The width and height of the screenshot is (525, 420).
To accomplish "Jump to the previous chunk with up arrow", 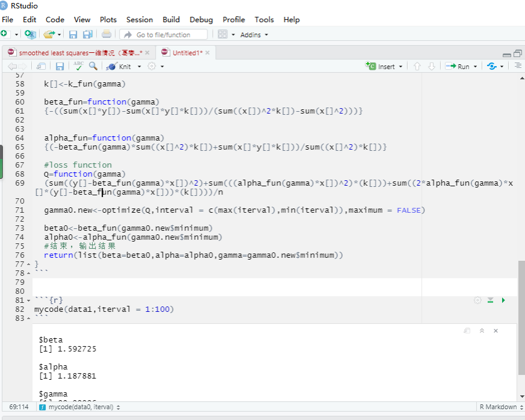I will click(x=417, y=66).
